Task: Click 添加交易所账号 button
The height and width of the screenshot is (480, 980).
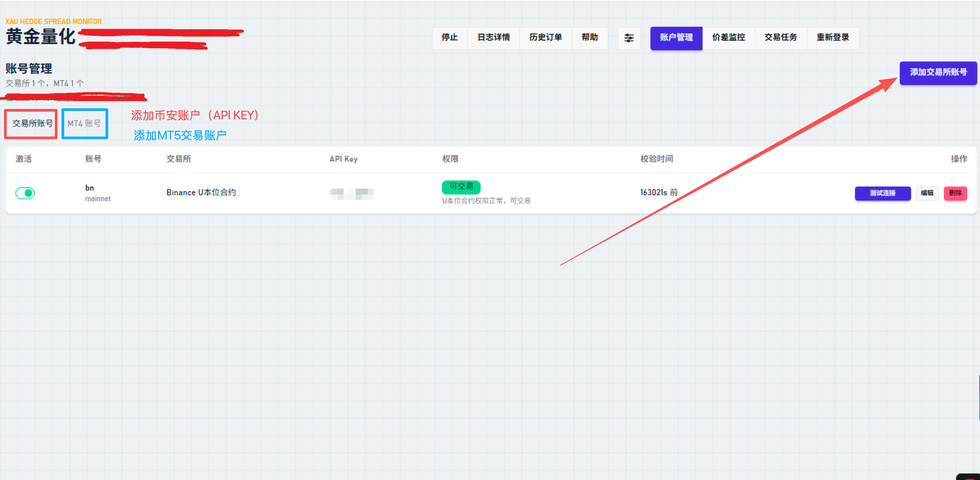Action: [938, 73]
